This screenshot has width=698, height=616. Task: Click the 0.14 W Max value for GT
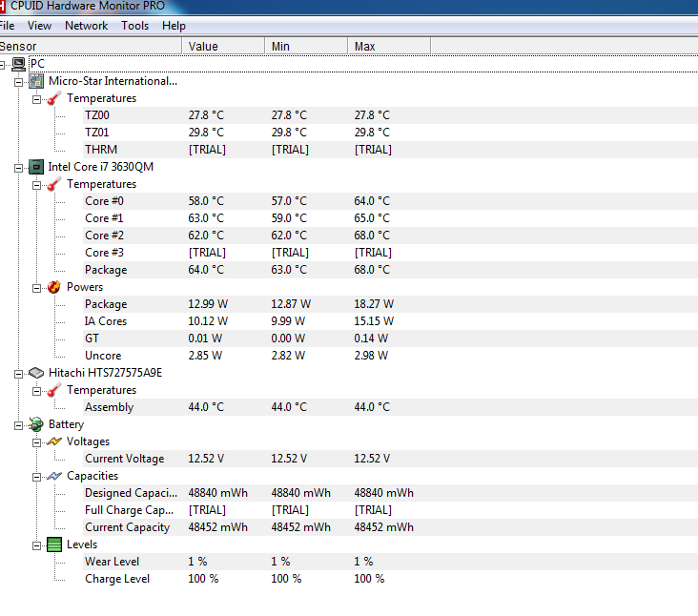pos(371,339)
